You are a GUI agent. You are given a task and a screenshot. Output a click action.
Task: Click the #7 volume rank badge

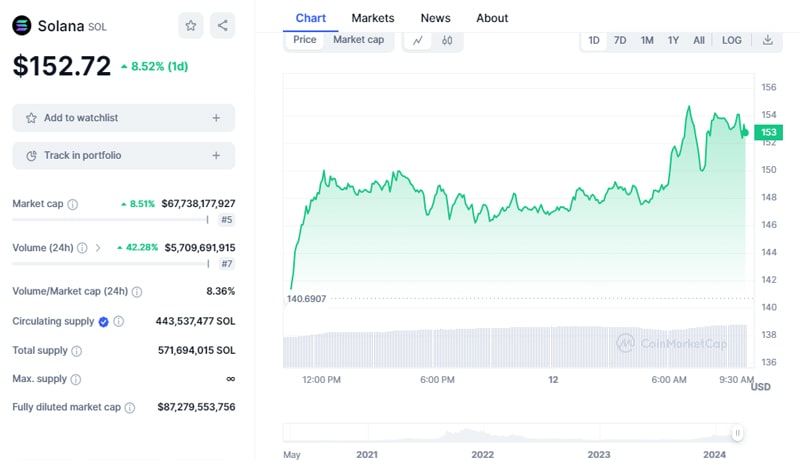coord(227,264)
